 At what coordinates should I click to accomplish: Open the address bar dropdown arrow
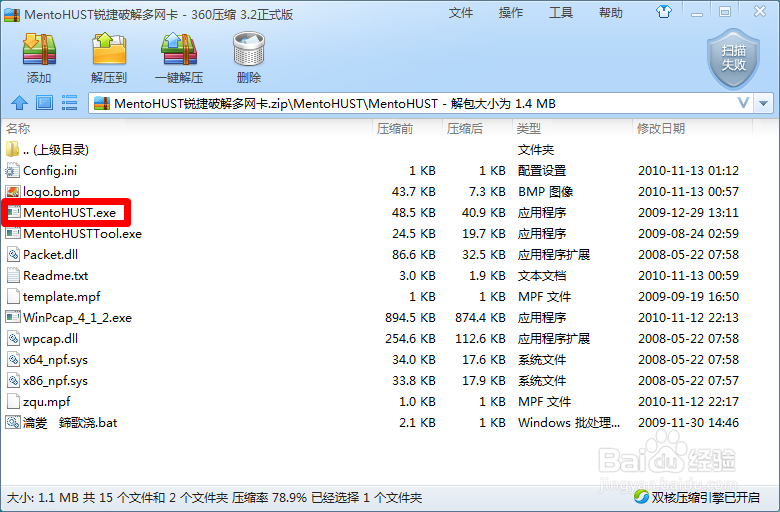pos(764,103)
